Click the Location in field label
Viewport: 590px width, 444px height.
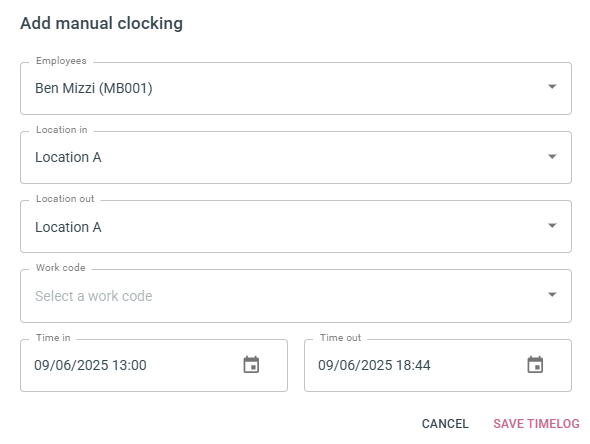tap(62, 130)
